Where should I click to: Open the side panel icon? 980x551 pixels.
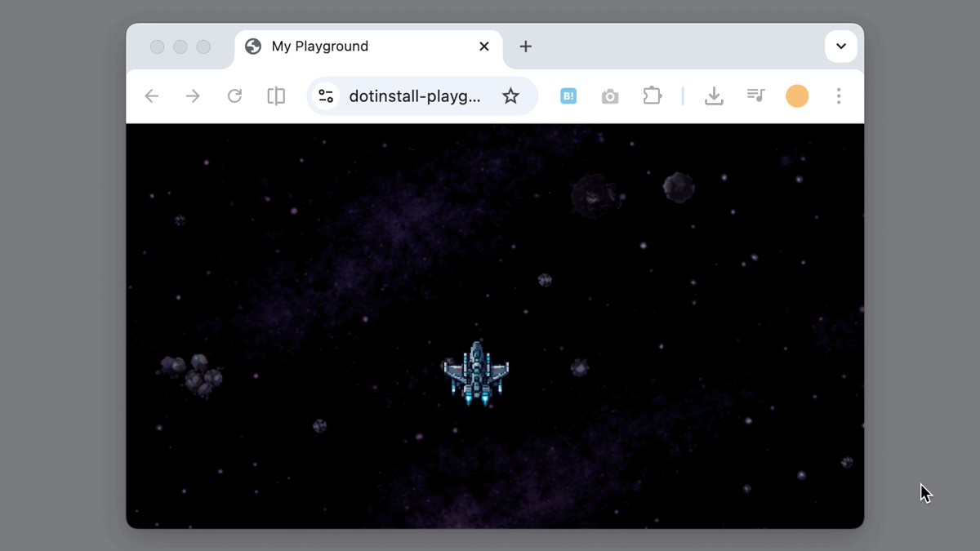click(275, 96)
